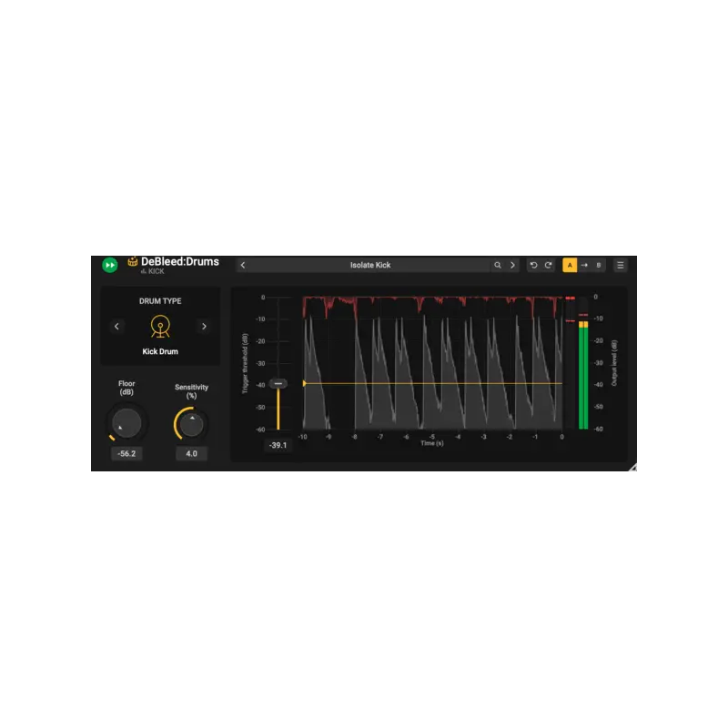The image size is (728, 728).
Task: Click the yellow threshold line triangle marker
Action: point(304,383)
